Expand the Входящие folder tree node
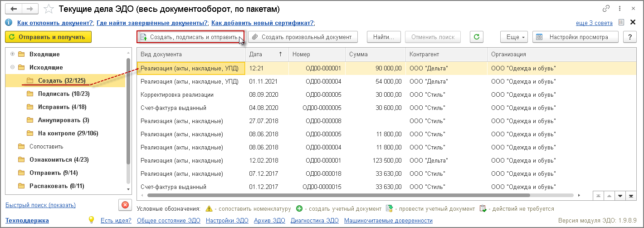Image resolution: width=644 pixels, height=228 pixels. [12, 54]
